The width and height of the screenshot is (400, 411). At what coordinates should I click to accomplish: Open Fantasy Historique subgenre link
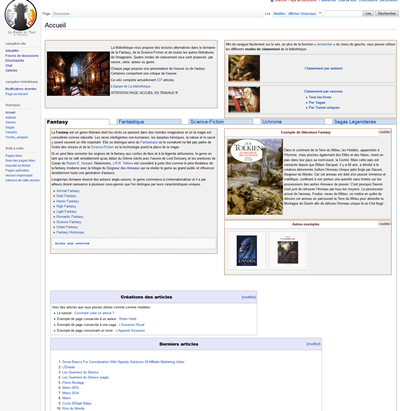pyautogui.click(x=70, y=232)
